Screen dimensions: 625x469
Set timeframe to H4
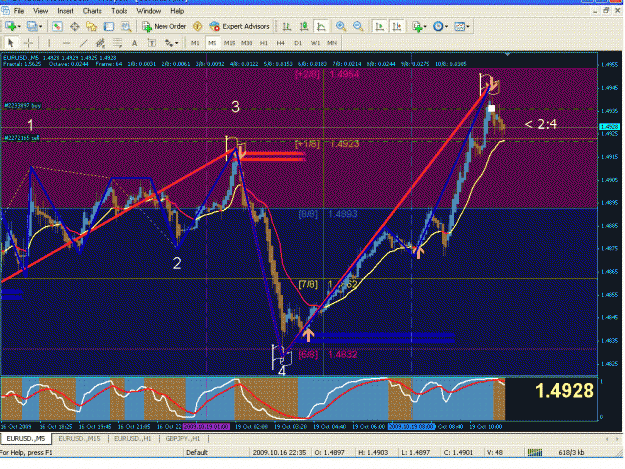281,43
